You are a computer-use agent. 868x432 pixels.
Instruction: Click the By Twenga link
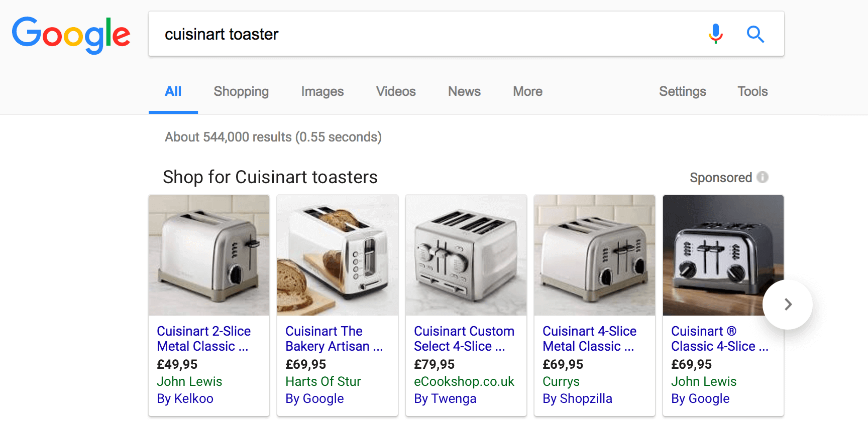tap(445, 398)
